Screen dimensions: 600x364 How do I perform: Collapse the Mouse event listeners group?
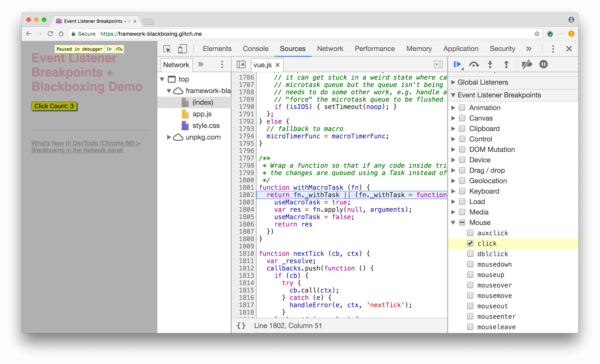click(x=456, y=222)
